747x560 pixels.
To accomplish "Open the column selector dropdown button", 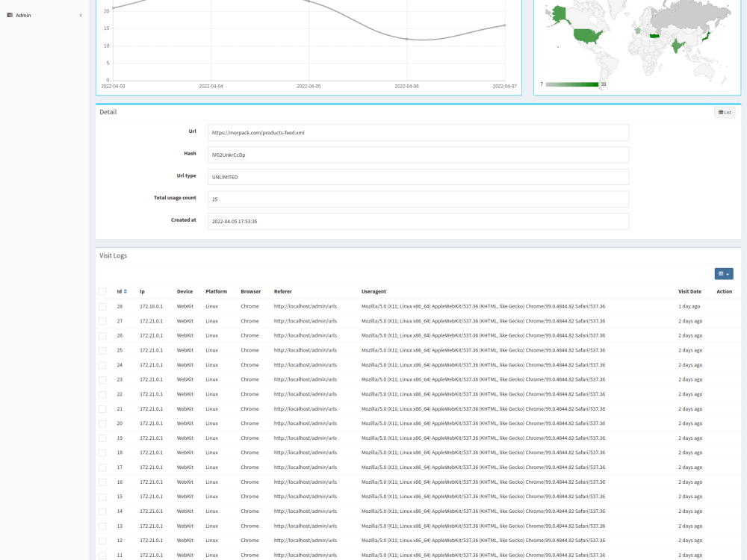I will point(724,274).
